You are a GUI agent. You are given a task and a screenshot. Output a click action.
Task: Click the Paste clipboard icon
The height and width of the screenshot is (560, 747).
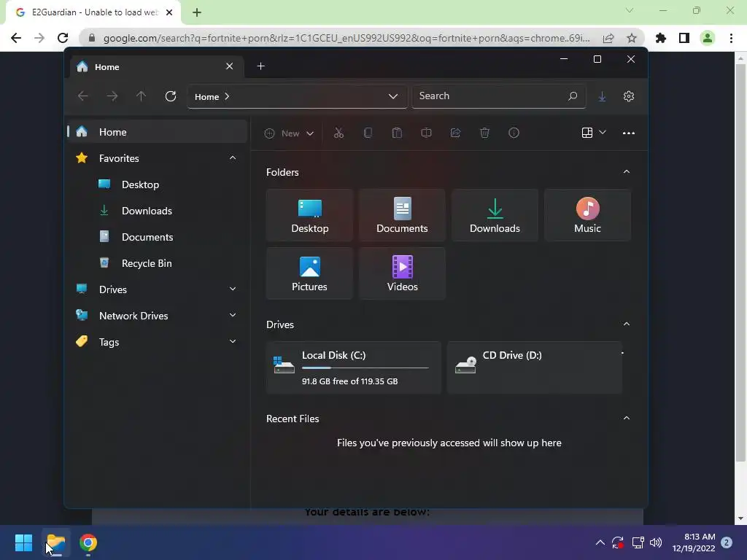pos(397,133)
